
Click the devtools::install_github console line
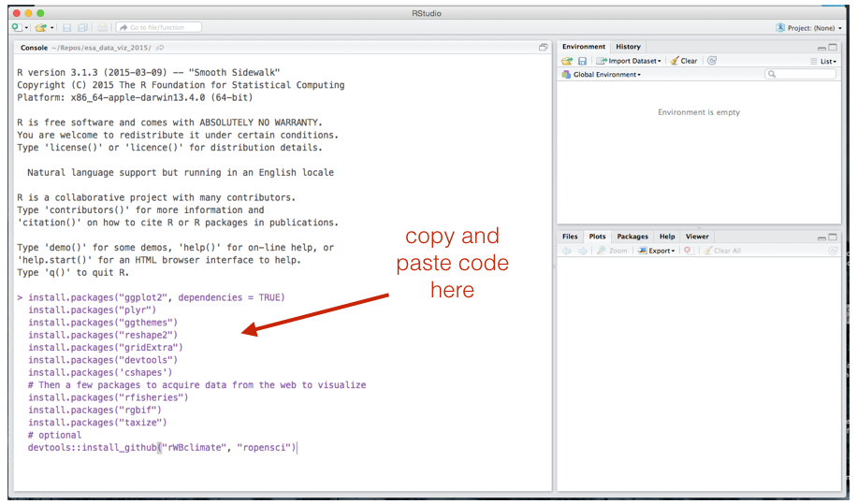tap(162, 448)
